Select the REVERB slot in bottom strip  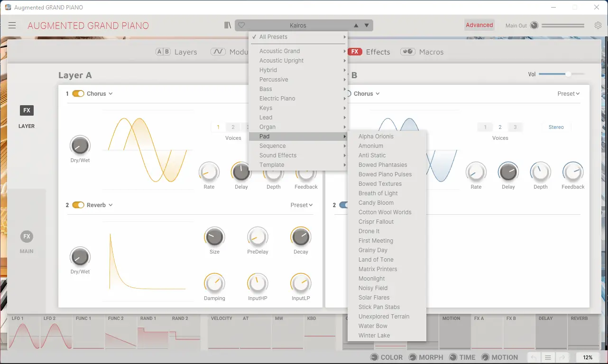[x=584, y=332]
